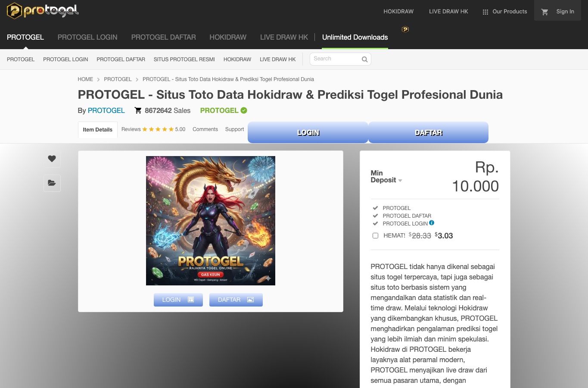The width and height of the screenshot is (588, 388).
Task: Open the Protogel logo homepage
Action: 43,11
